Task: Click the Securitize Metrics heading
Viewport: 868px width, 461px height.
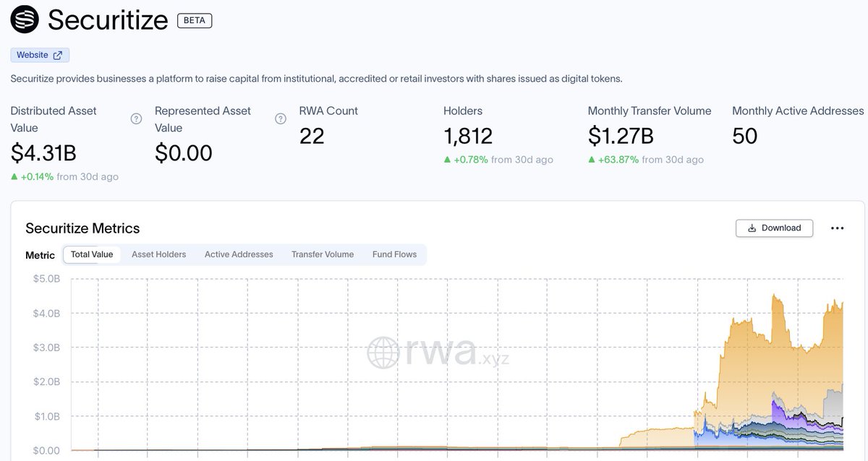Action: (82, 228)
